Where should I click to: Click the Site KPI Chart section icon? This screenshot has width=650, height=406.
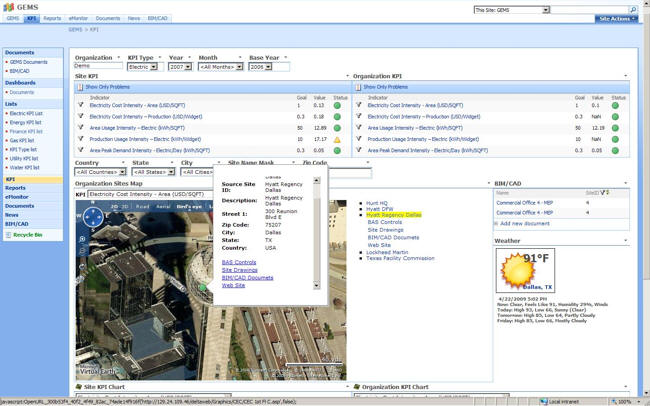78,387
